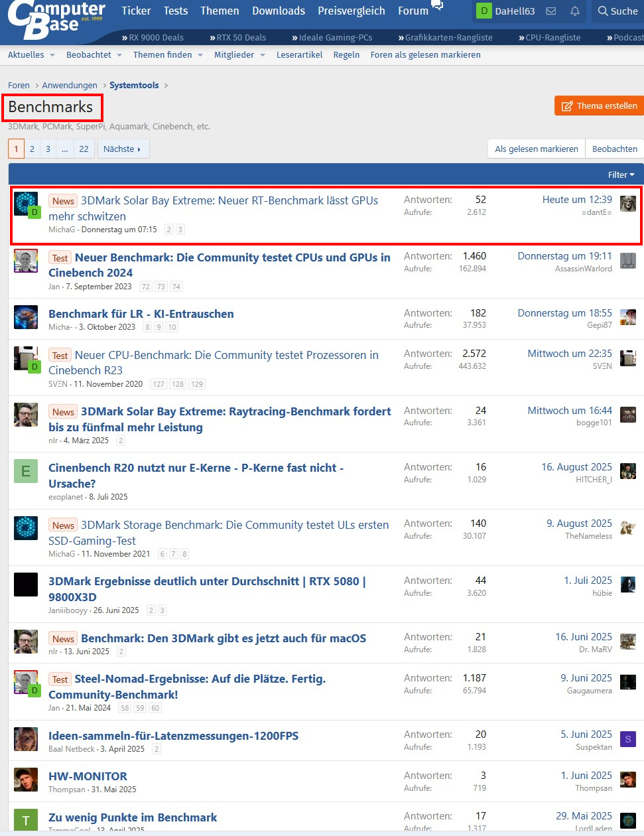Click Thema erstellen button
This screenshot has width=644, height=836.
tap(599, 106)
